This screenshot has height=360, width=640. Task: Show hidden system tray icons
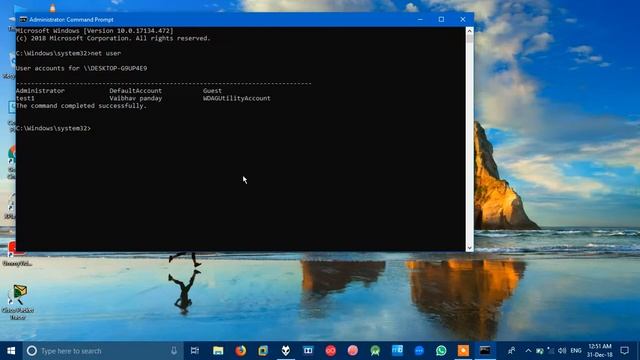coord(528,351)
